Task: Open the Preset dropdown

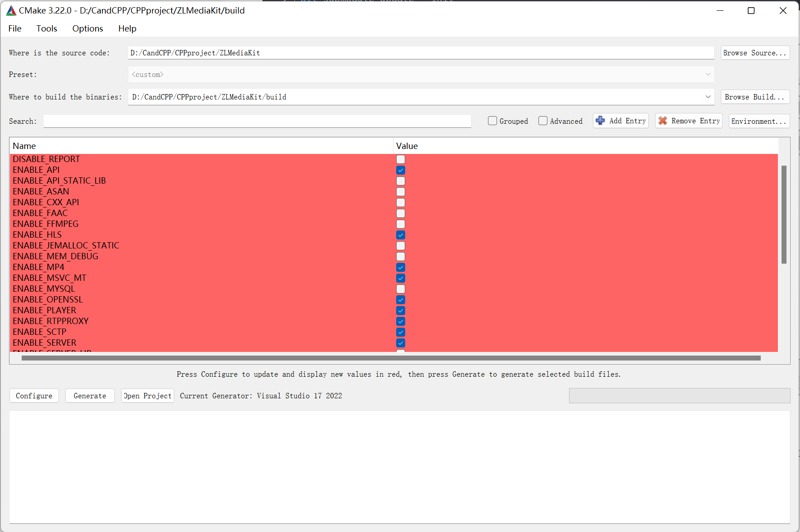Action: click(421, 75)
